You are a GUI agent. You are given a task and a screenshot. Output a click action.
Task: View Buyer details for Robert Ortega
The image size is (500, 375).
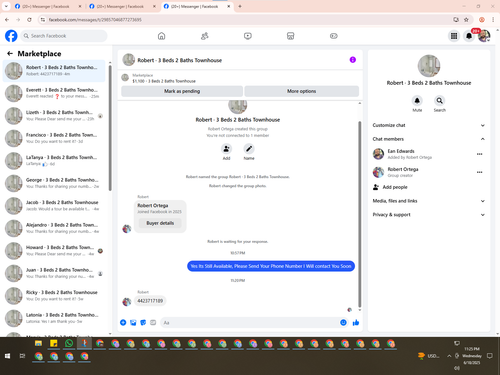160,223
